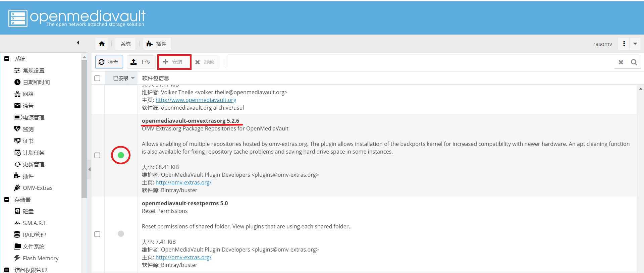Open 日期和时间 date and time
644x273 pixels.
pyautogui.click(x=36, y=82)
